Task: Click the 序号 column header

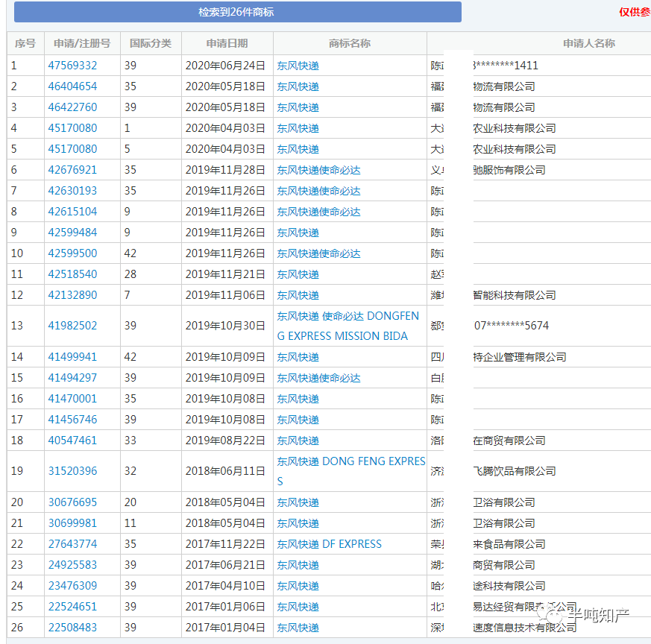Action: click(x=25, y=43)
